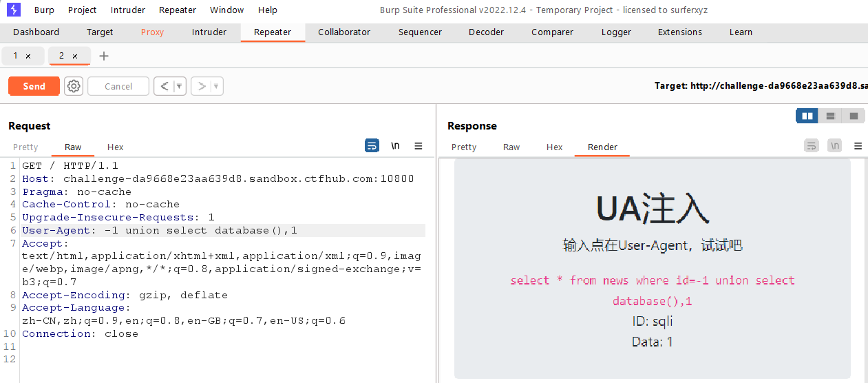
Task: Click the Pragma: no-cache header line
Action: click(76, 191)
